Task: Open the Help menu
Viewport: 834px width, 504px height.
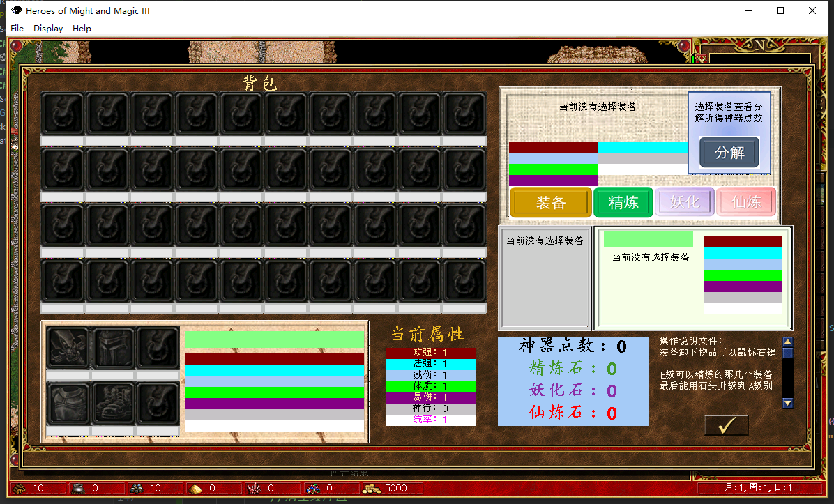Action: (82, 28)
